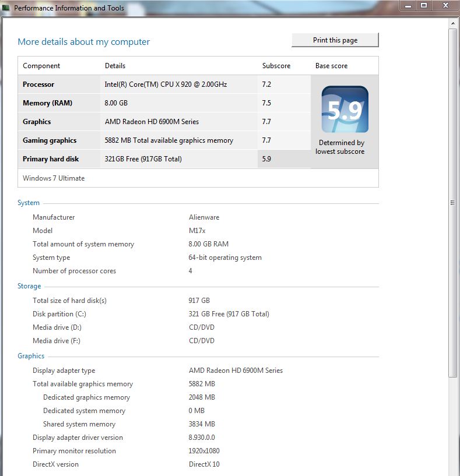Click the Disk partition (C:) label
Screen dimensions: 460x476
tap(59, 314)
